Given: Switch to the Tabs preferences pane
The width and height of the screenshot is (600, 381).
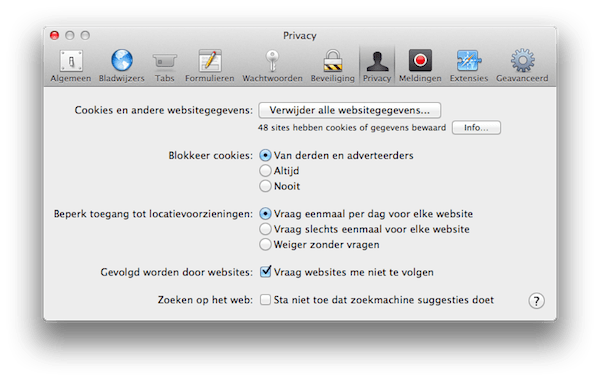Looking at the screenshot, I should click(165, 66).
